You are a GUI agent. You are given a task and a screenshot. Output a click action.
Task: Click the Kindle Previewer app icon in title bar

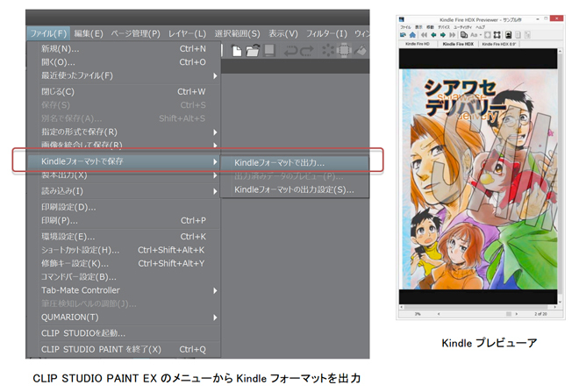coord(402,19)
